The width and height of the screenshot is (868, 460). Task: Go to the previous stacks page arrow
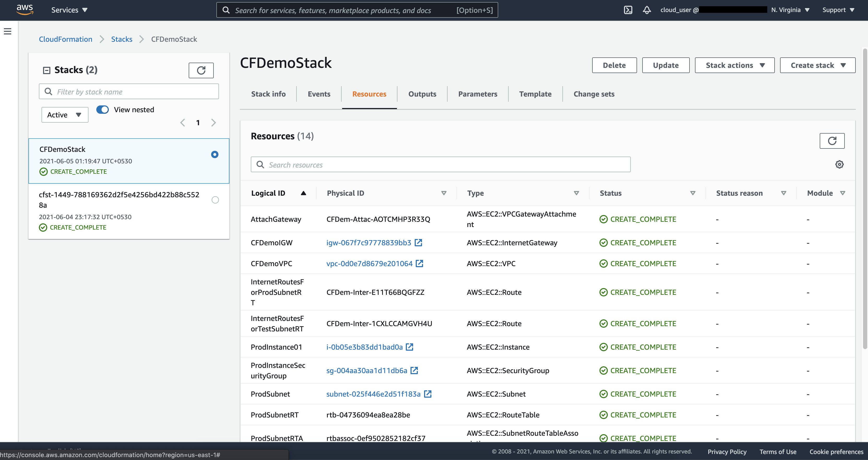[183, 123]
